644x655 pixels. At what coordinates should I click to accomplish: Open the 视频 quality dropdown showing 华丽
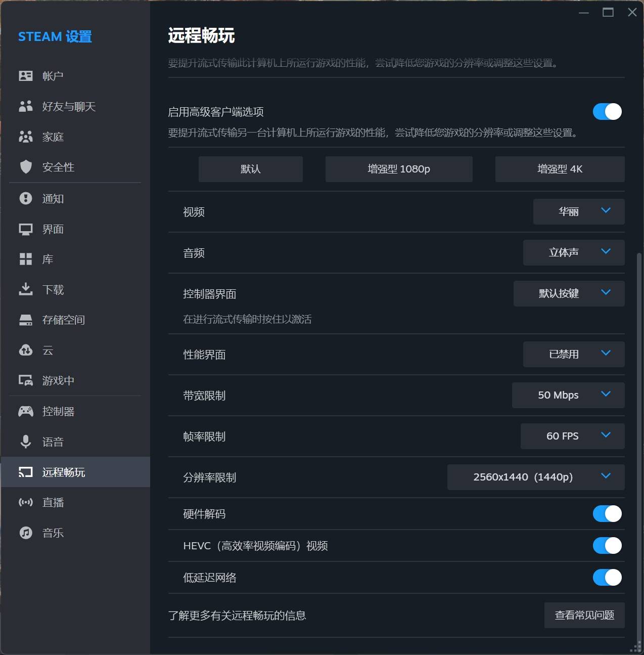click(579, 211)
